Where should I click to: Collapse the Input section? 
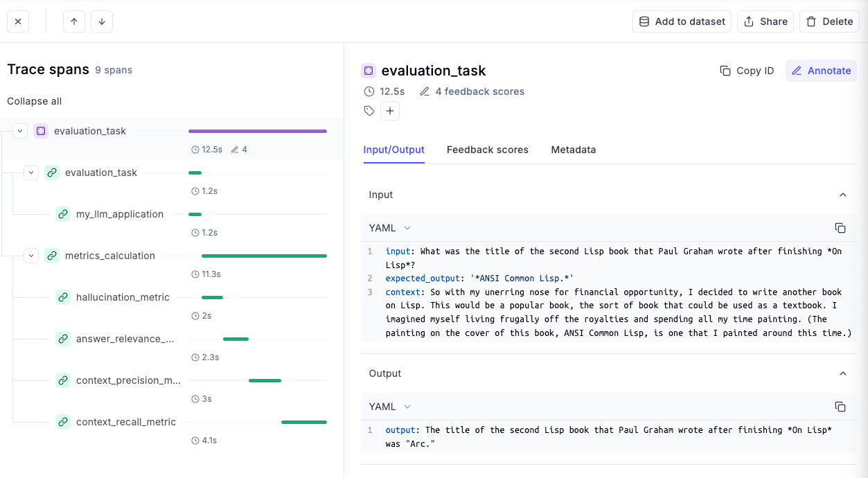pos(843,195)
